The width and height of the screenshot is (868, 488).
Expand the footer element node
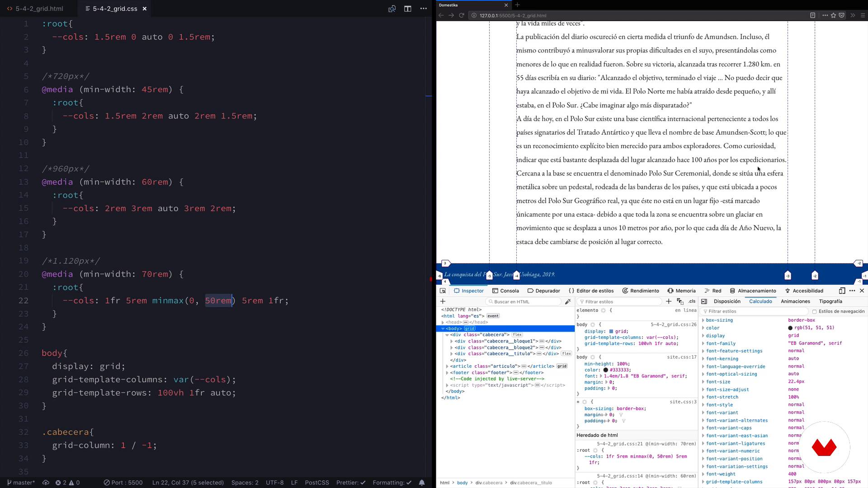pos(447,373)
